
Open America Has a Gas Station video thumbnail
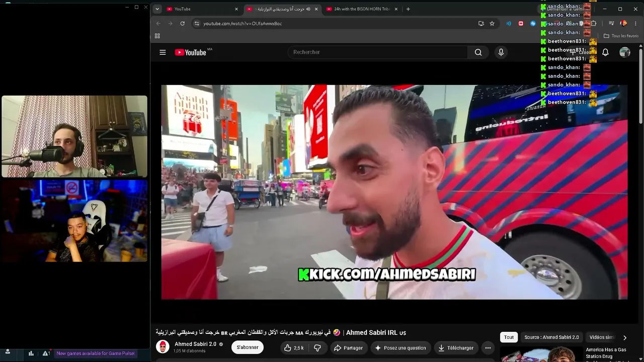click(x=541, y=354)
